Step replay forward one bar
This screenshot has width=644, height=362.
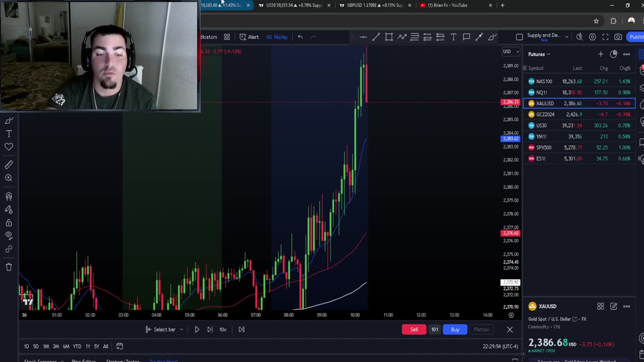pos(210,330)
